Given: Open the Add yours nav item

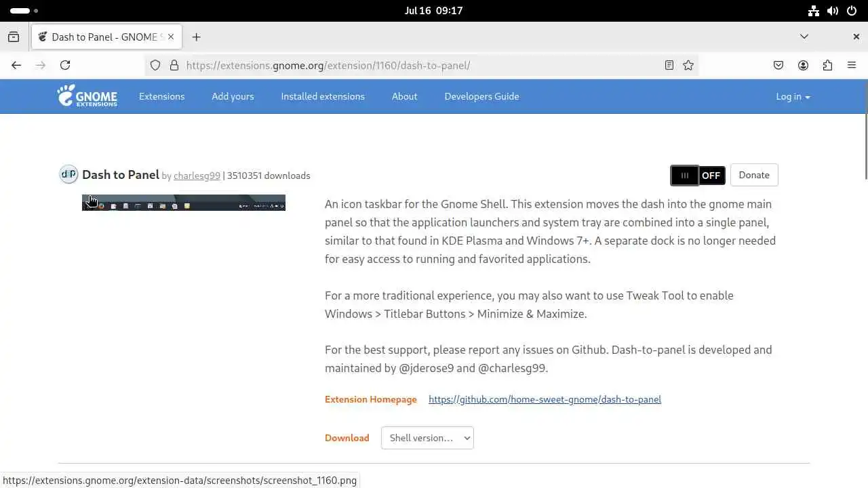Looking at the screenshot, I should click(233, 96).
